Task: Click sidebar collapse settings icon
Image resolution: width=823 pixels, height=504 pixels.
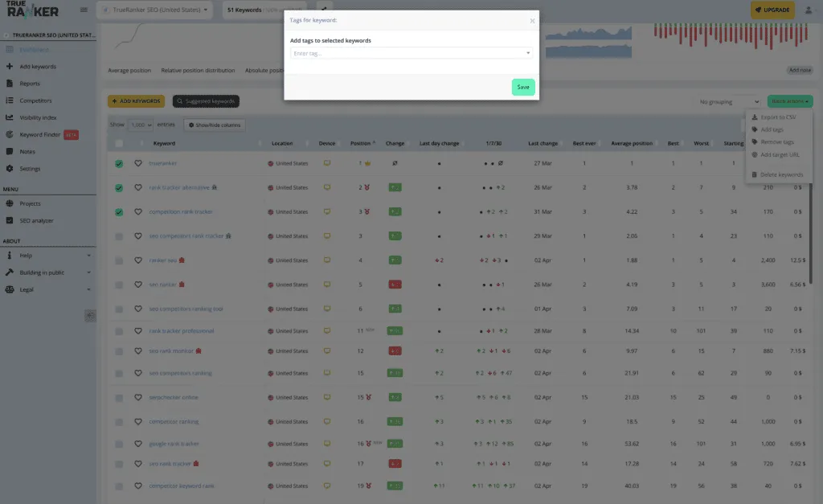Action: 90,316
